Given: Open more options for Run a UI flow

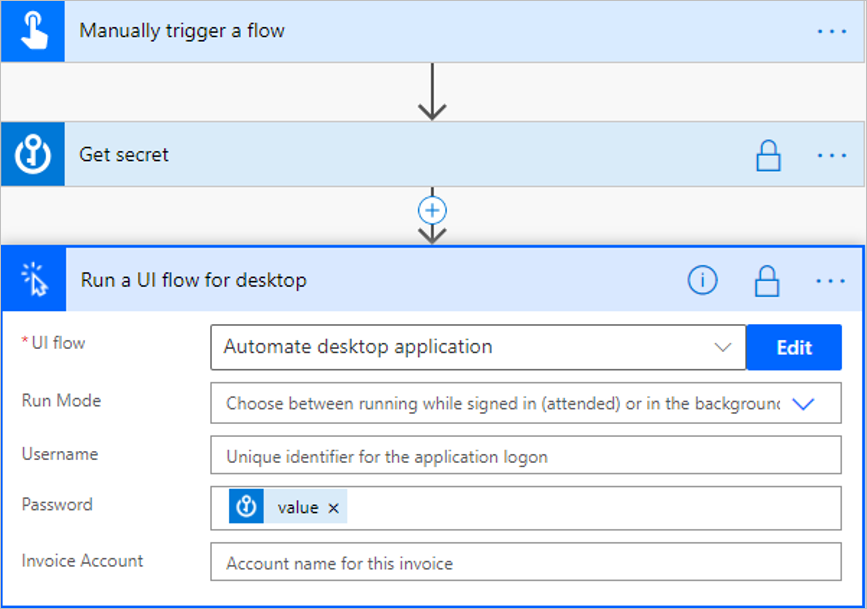Looking at the screenshot, I should (831, 281).
